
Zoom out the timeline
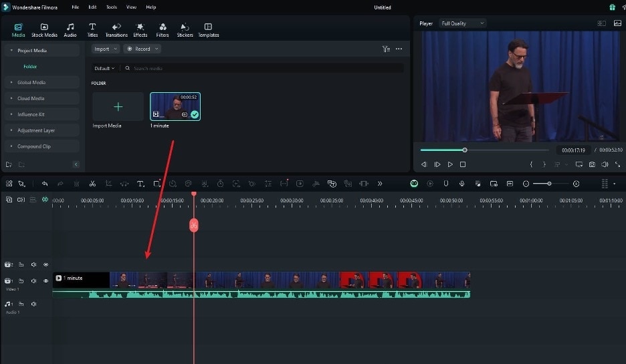click(526, 184)
